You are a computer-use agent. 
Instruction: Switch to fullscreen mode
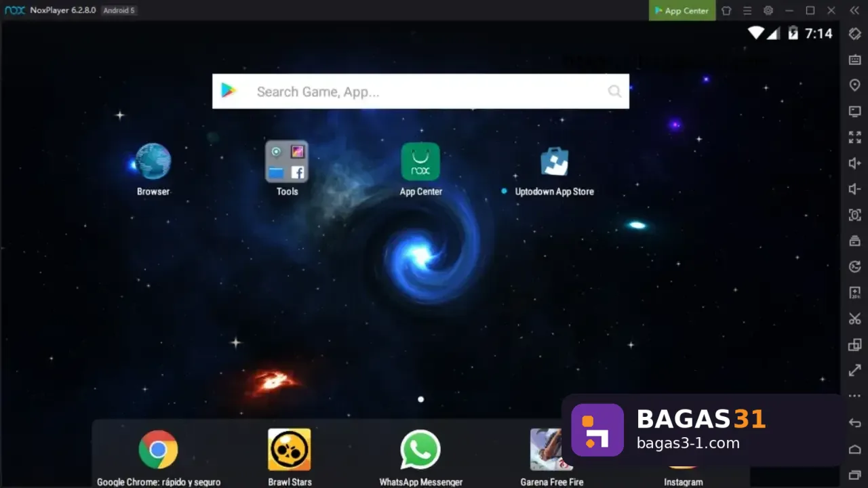855,137
